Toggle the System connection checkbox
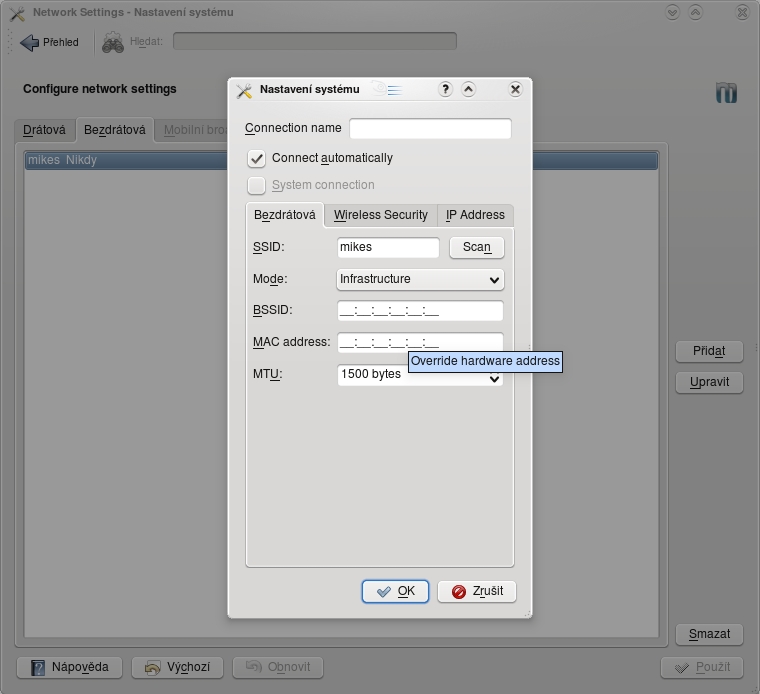760x694 pixels. tap(257, 185)
